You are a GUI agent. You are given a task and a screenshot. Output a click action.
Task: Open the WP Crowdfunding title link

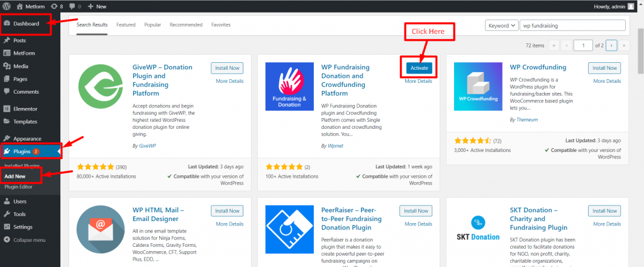click(538, 67)
